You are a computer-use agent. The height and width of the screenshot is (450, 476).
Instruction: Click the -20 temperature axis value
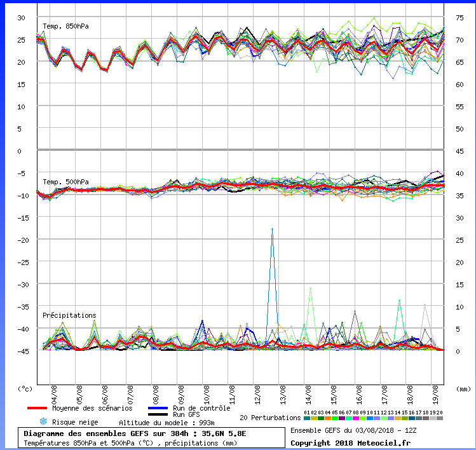click(23, 240)
